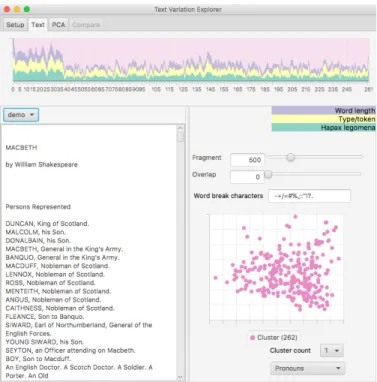Click the Hapax legomena legend swatch

323,127
